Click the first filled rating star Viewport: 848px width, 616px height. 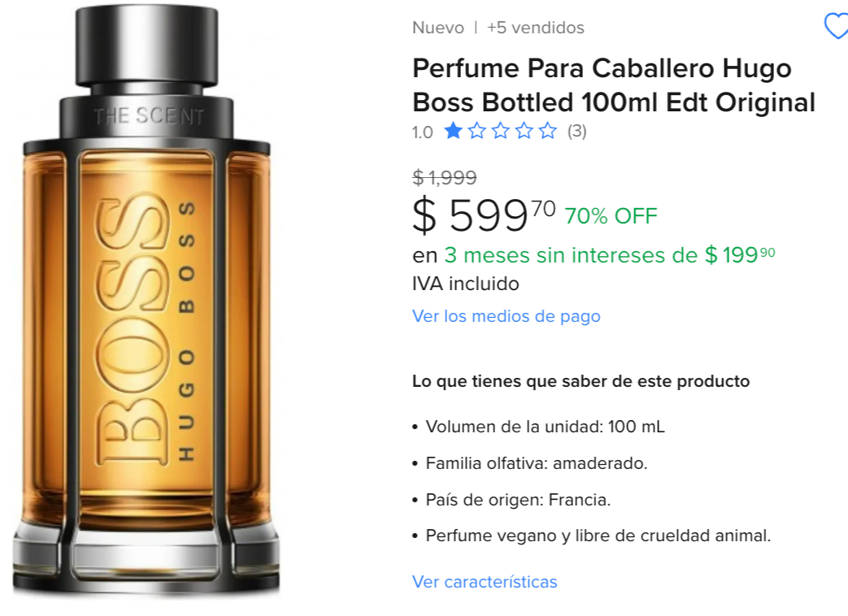point(453,131)
